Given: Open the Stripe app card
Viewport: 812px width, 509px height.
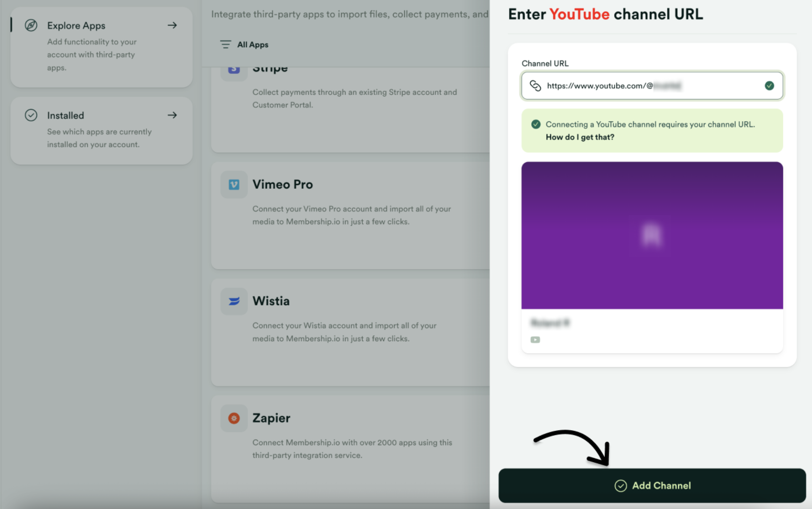Looking at the screenshot, I should [x=350, y=109].
